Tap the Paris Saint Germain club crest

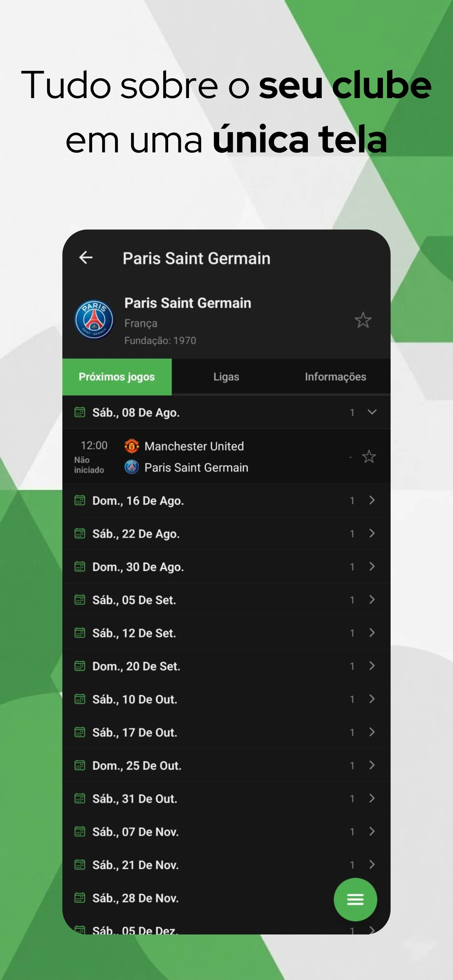tap(94, 319)
